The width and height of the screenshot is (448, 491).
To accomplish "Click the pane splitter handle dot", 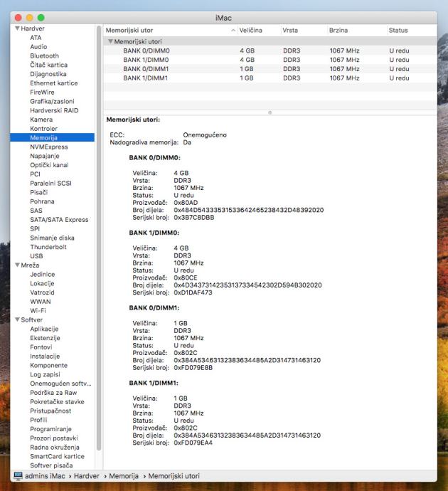I will tap(270, 112).
